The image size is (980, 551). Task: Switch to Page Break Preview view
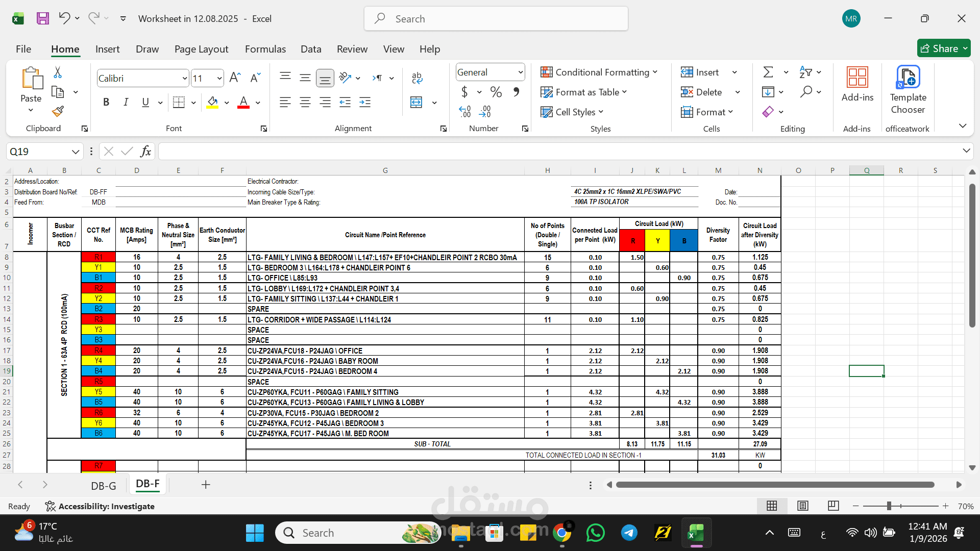coord(834,506)
